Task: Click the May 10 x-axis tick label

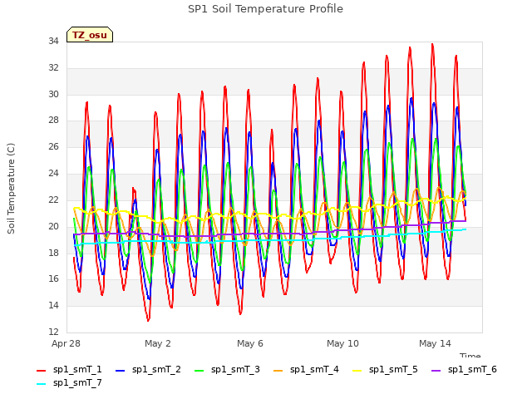Action: (342, 343)
